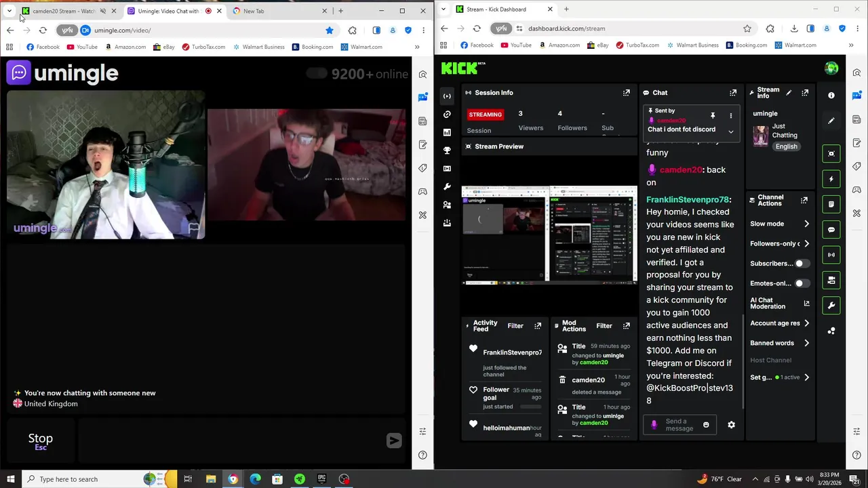Bookmark star in the Kick dashboard address bar
This screenshot has height=488, width=868.
coord(747,28)
